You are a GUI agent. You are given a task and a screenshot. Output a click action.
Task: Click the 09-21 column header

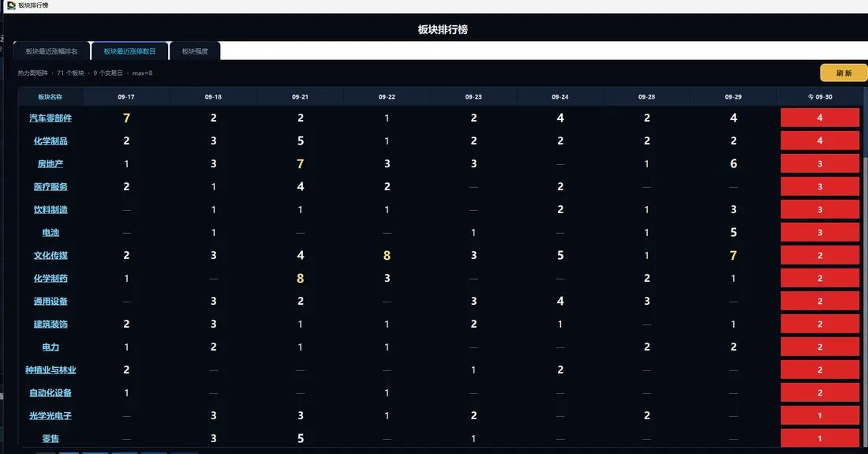(x=300, y=97)
